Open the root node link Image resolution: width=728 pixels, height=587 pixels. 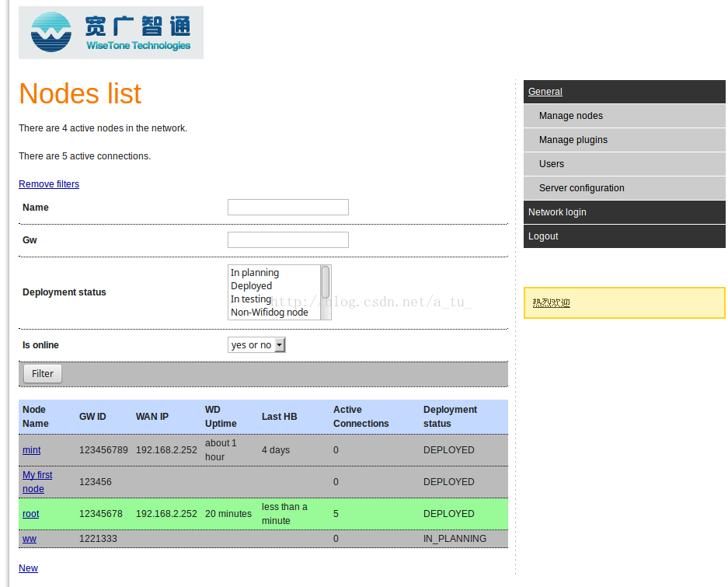coord(30,514)
